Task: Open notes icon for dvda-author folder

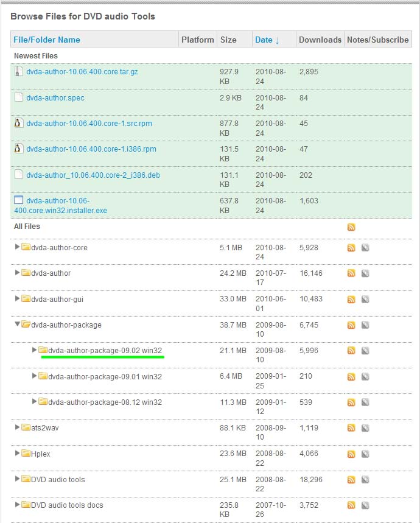Action: click(x=365, y=273)
